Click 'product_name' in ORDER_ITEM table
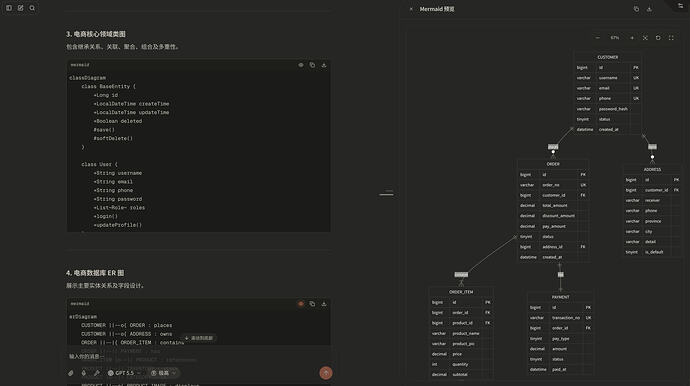Viewport: 690px width, 386px height. point(466,334)
